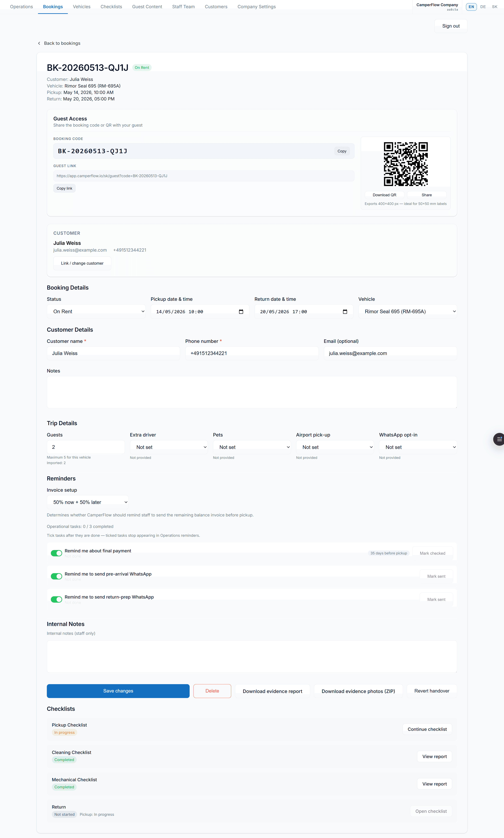Click Link / change customer button
The height and width of the screenshot is (838, 504).
pos(82,263)
